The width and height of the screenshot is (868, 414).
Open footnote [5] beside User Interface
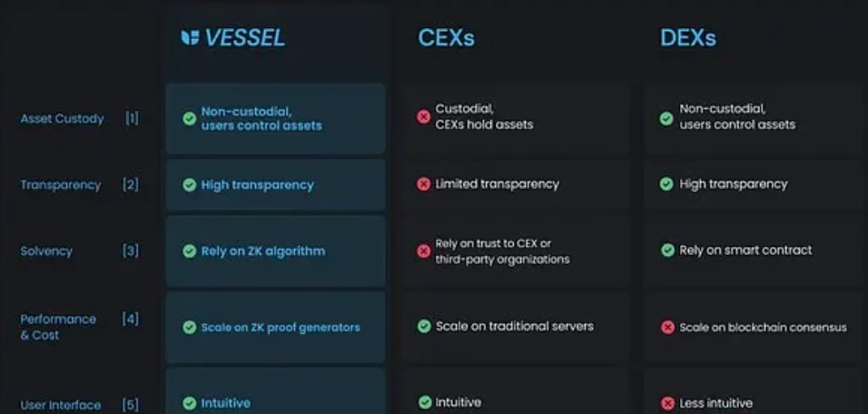131,405
